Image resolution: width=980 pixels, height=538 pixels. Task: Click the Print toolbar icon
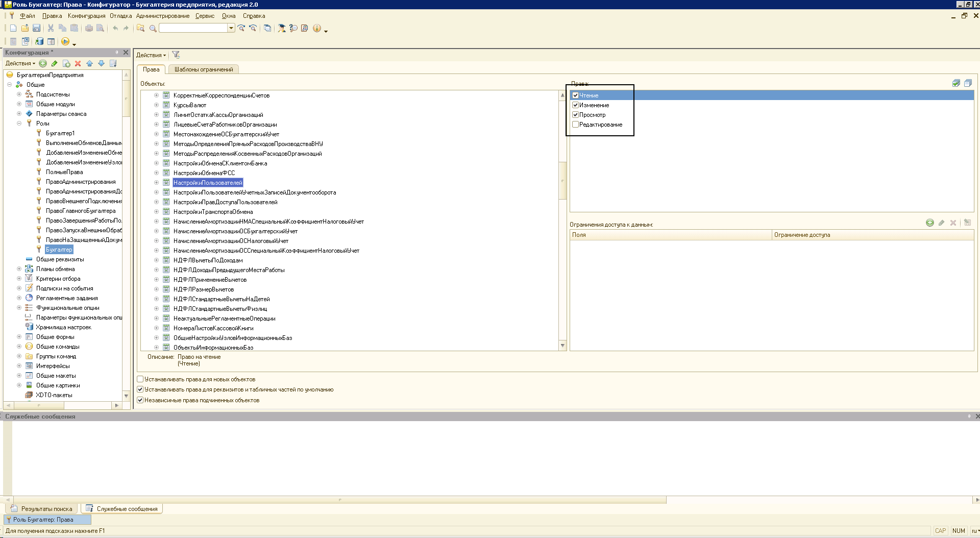click(89, 29)
